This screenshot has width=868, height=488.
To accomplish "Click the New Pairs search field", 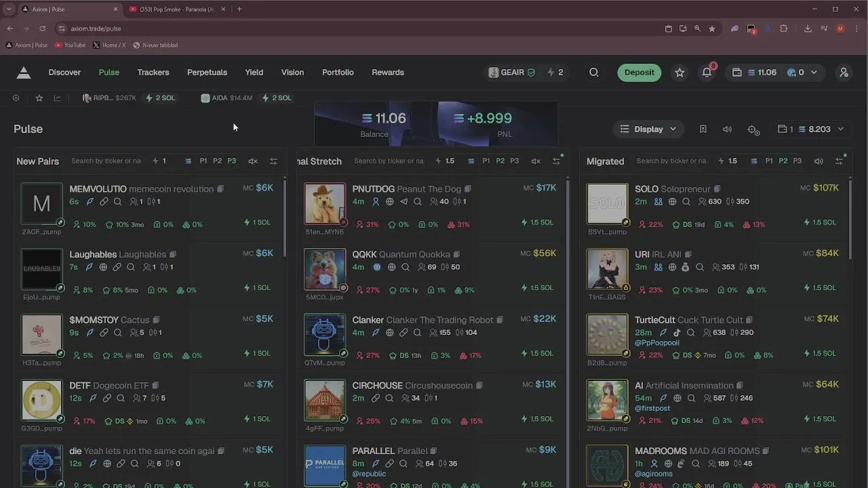I will [106, 161].
